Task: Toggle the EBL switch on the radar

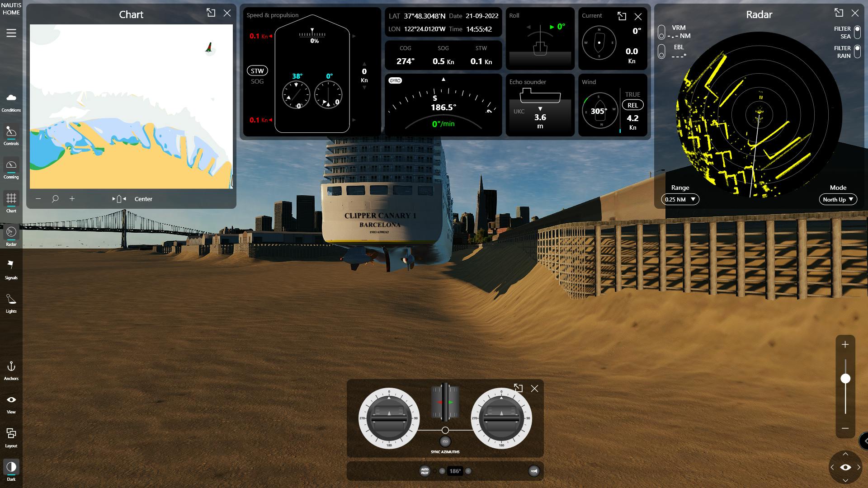Action: click(661, 52)
